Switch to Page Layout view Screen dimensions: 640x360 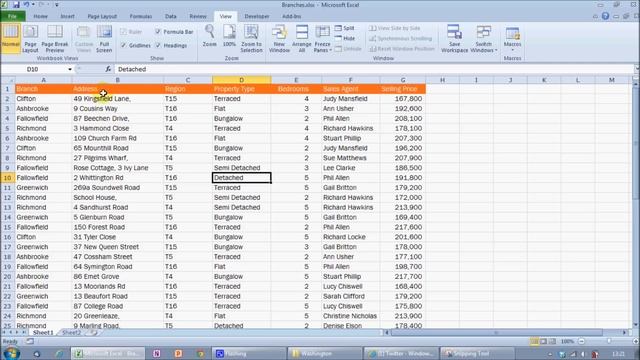pos(30,38)
